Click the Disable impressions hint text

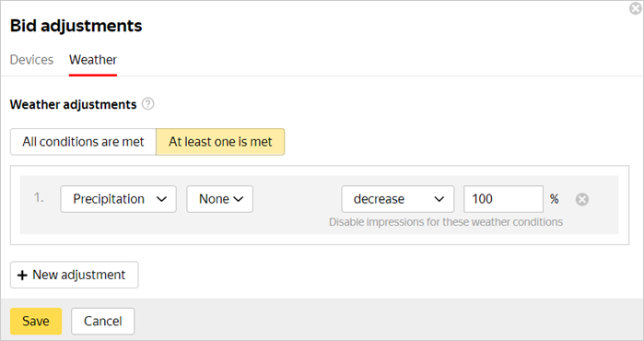(x=446, y=222)
